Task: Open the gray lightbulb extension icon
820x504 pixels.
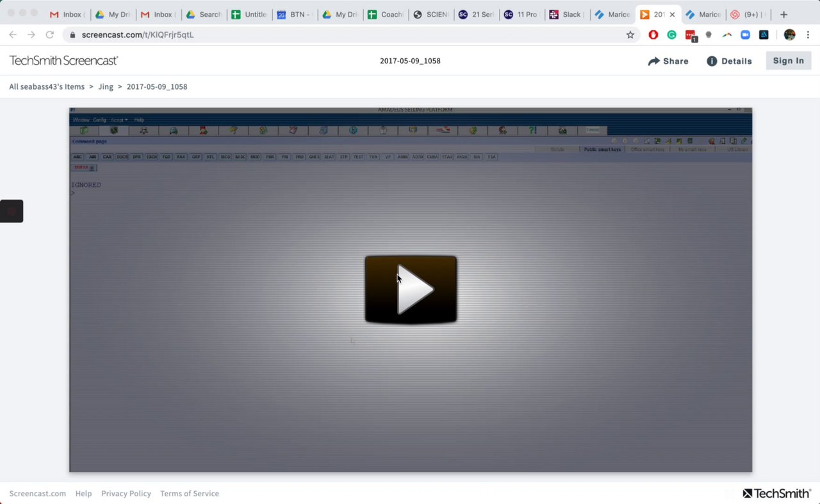Action: pyautogui.click(x=709, y=35)
